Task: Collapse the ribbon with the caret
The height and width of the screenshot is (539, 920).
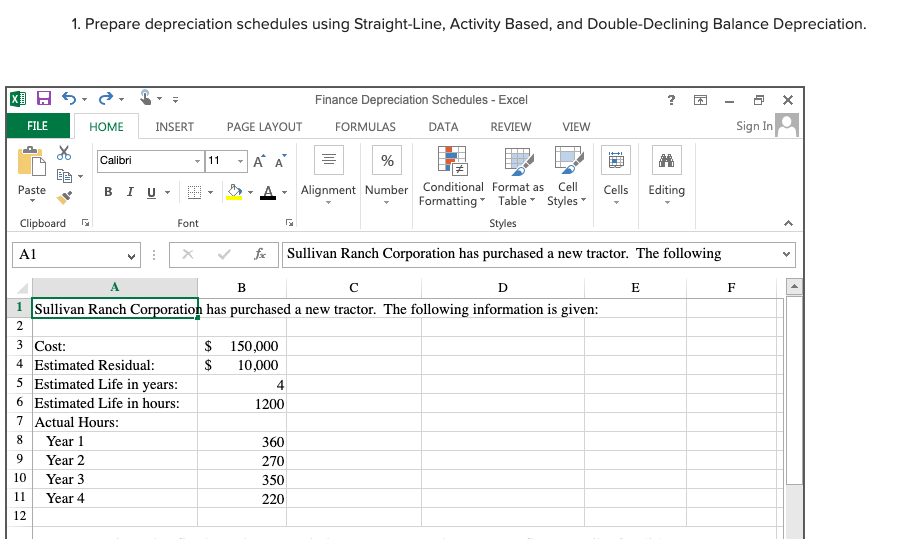Action: point(789,223)
